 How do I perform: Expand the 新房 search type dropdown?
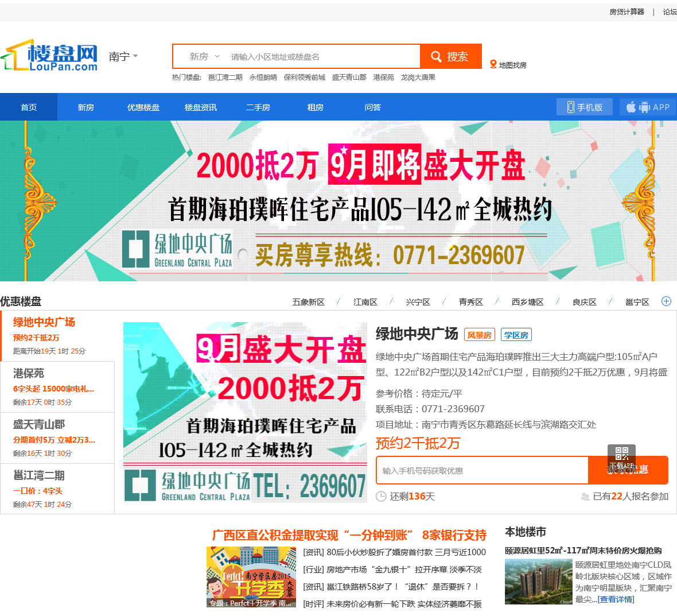204,57
